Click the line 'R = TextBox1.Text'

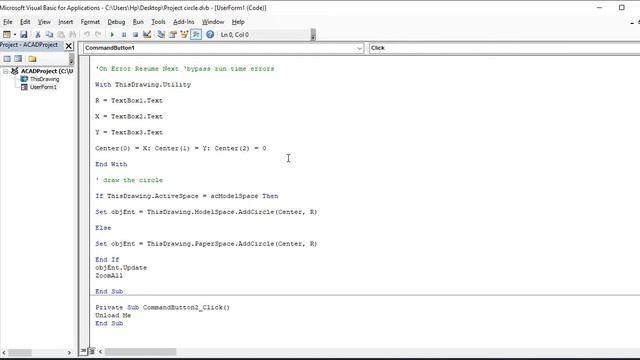pyautogui.click(x=129, y=100)
